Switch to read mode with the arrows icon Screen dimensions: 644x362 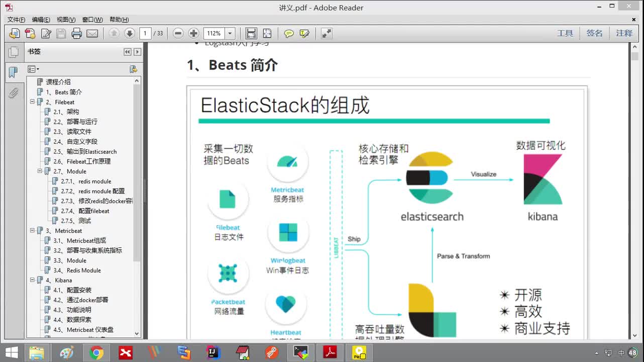click(x=327, y=33)
